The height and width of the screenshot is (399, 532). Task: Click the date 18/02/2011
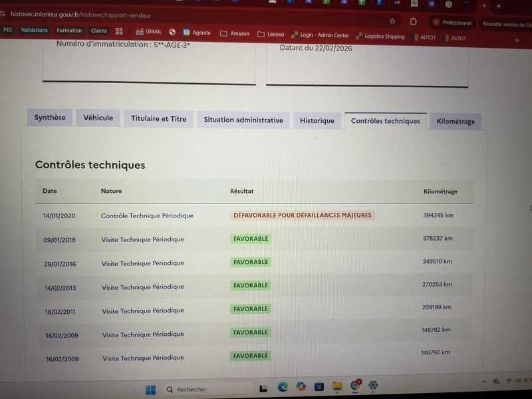pos(61,312)
